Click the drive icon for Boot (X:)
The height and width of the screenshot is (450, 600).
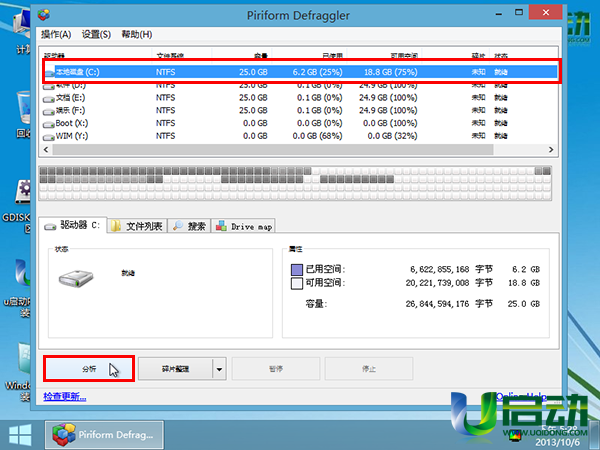point(49,124)
